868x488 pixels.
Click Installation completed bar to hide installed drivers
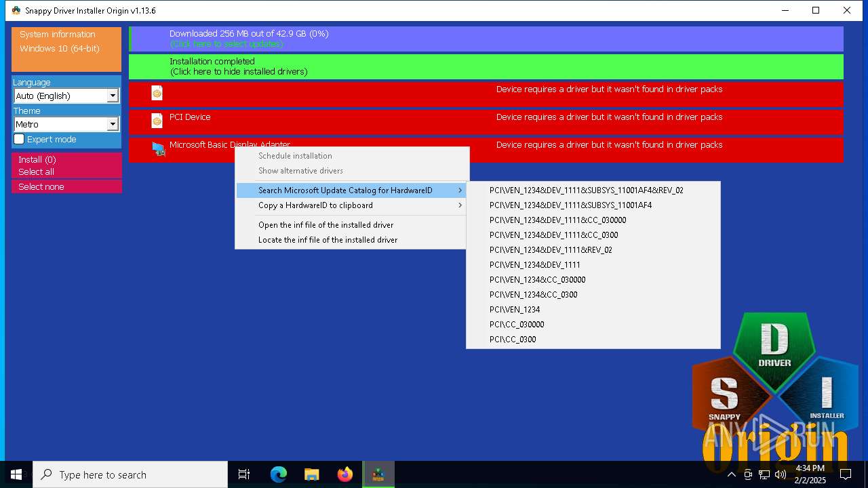(x=486, y=66)
